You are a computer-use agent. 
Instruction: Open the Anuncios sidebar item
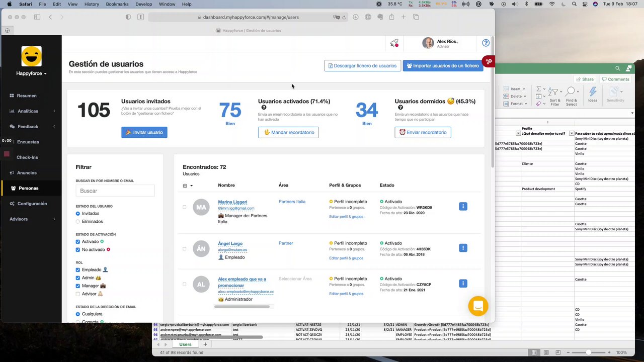pyautogui.click(x=31, y=173)
